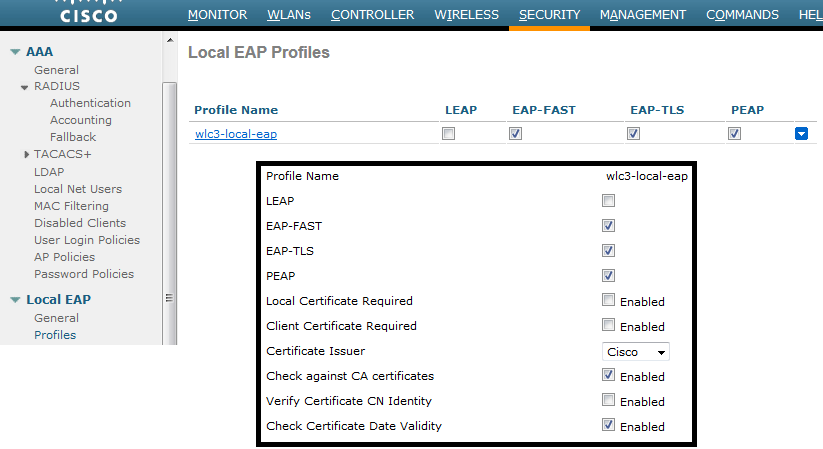Collapse the RADIUS tree node

pyautogui.click(x=26, y=87)
